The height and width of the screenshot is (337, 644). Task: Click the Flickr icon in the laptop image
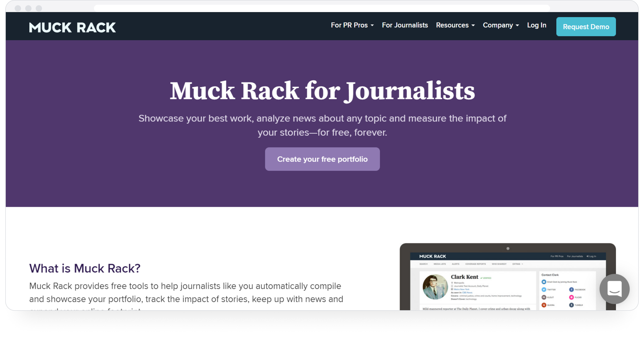coord(571,297)
